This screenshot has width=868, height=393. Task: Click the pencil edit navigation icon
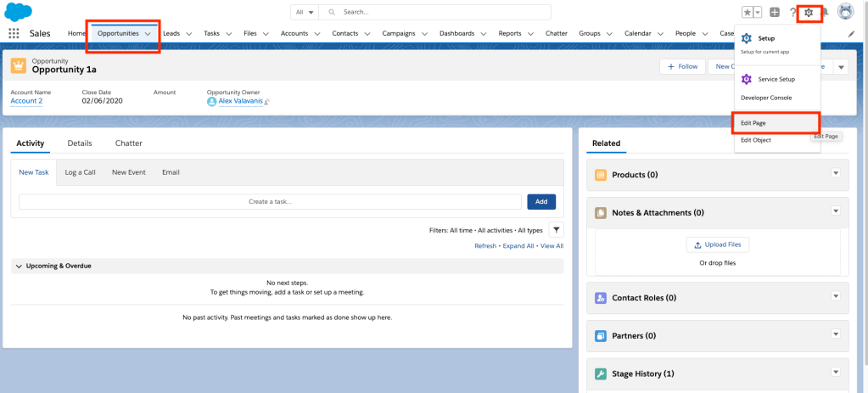pyautogui.click(x=852, y=34)
